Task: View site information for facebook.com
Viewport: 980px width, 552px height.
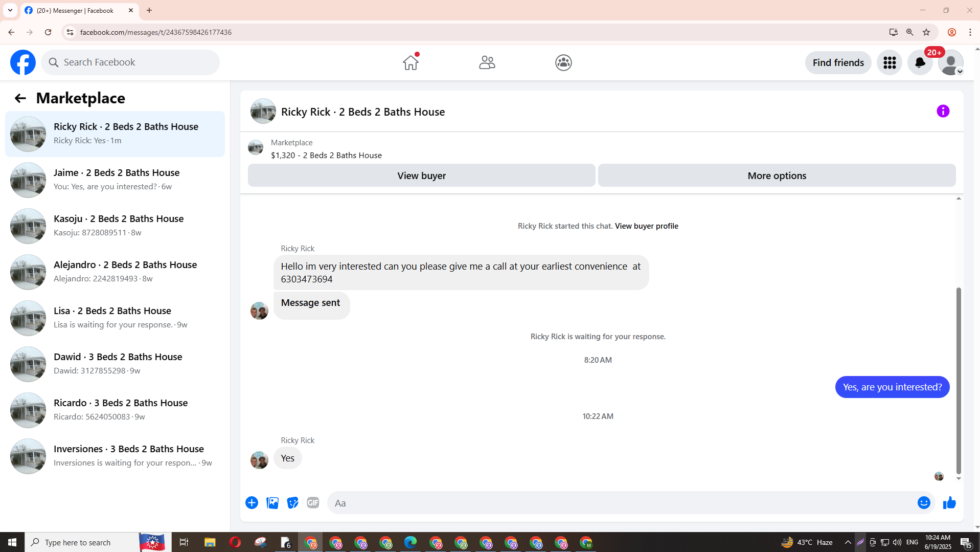Action: pos(70,32)
